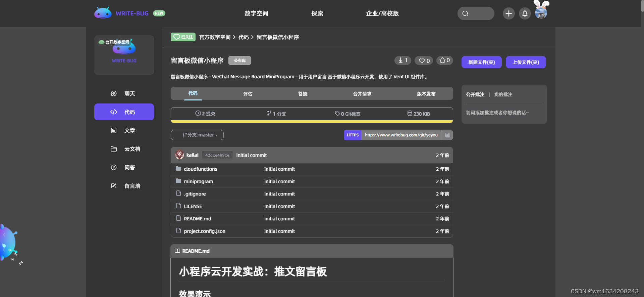The image size is (644, 297).
Task: View the 0 Git标签 tags
Action: (x=347, y=114)
